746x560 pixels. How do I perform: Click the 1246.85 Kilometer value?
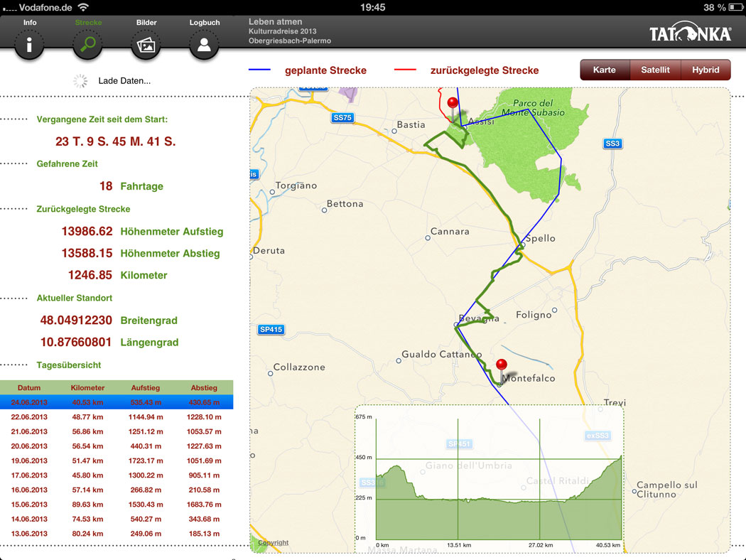[90, 275]
